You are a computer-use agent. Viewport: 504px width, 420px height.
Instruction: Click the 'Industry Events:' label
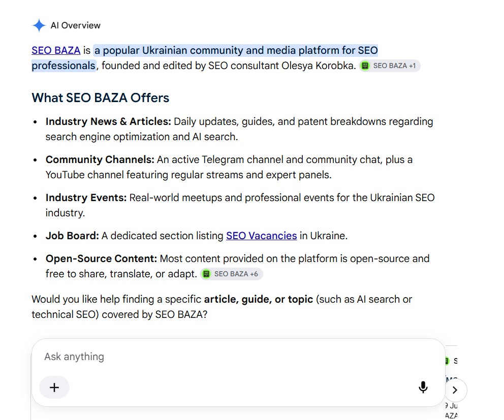[x=86, y=198]
